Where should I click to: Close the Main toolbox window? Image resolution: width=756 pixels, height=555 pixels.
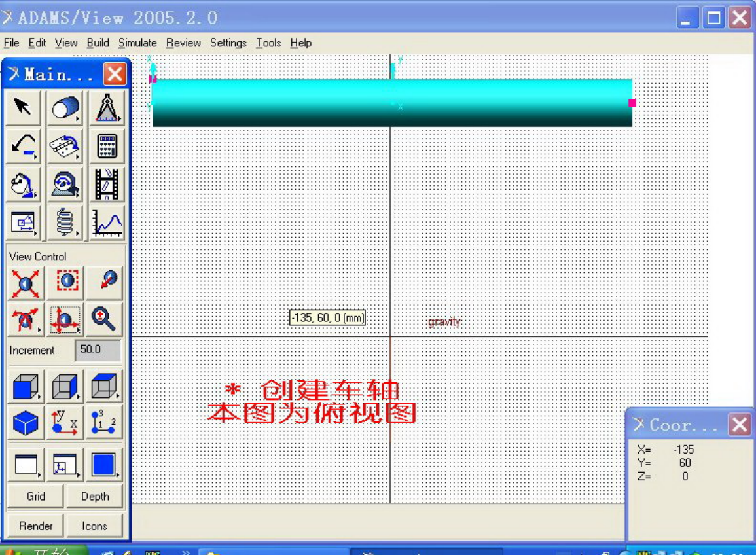click(115, 74)
